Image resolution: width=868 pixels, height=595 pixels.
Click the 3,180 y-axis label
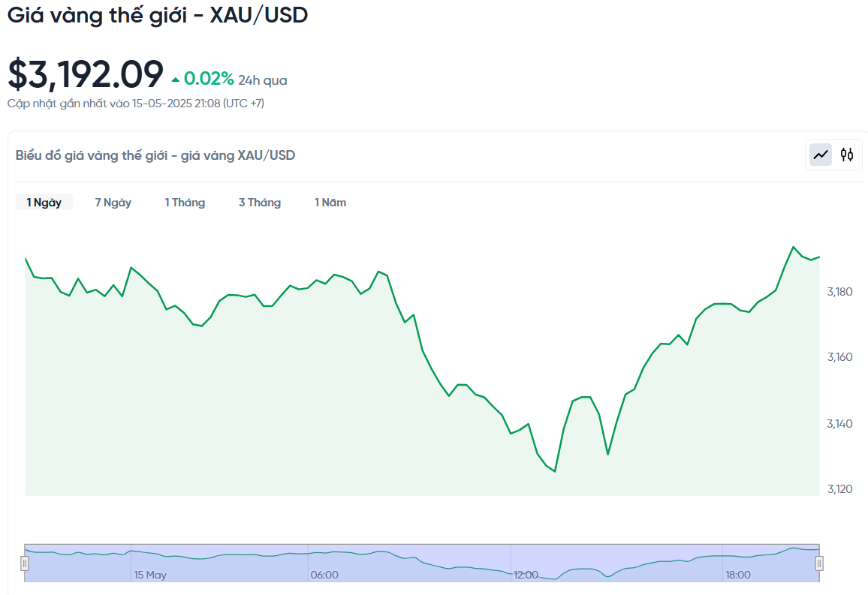tap(839, 292)
